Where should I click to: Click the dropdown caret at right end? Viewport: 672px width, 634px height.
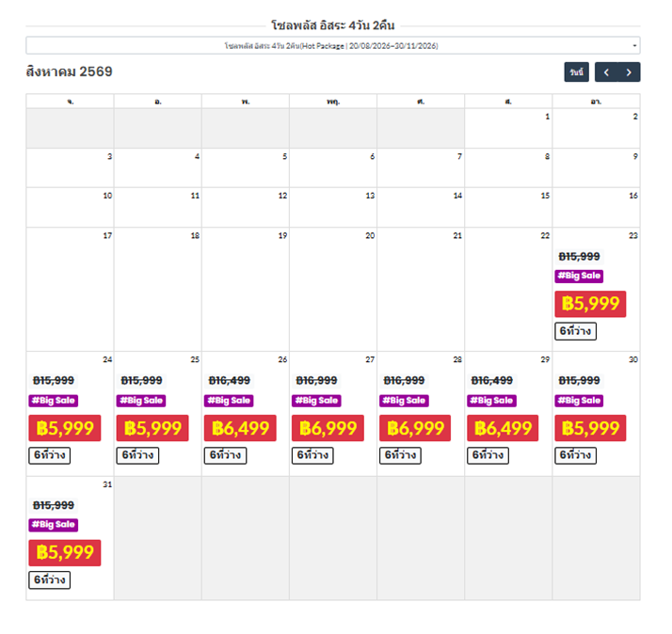pos(634,45)
